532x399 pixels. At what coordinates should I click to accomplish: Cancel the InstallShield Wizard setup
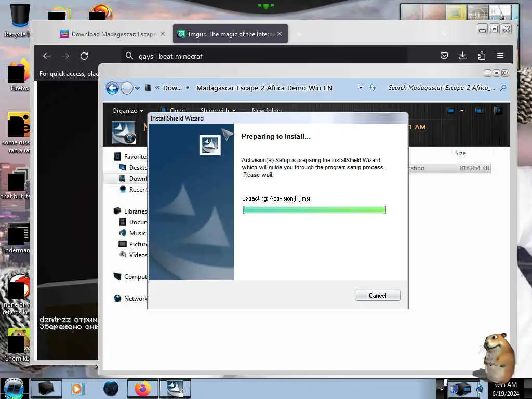(377, 296)
